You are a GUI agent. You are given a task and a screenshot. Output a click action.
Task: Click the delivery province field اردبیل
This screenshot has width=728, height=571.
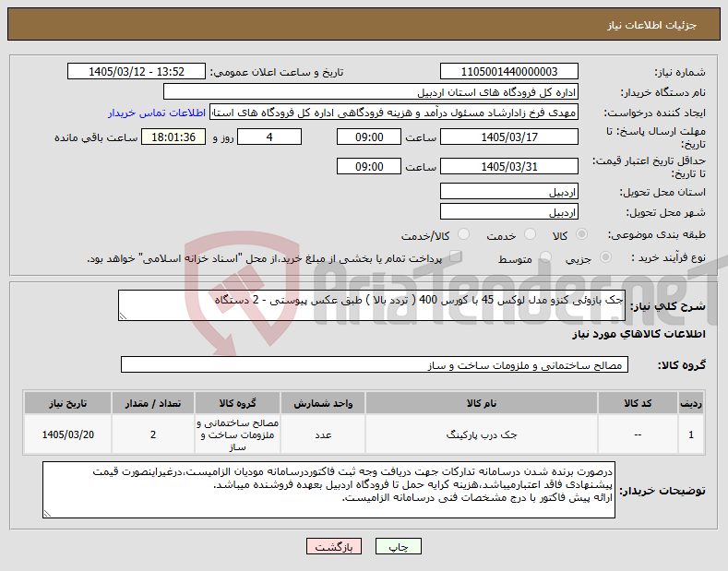pos(508,192)
